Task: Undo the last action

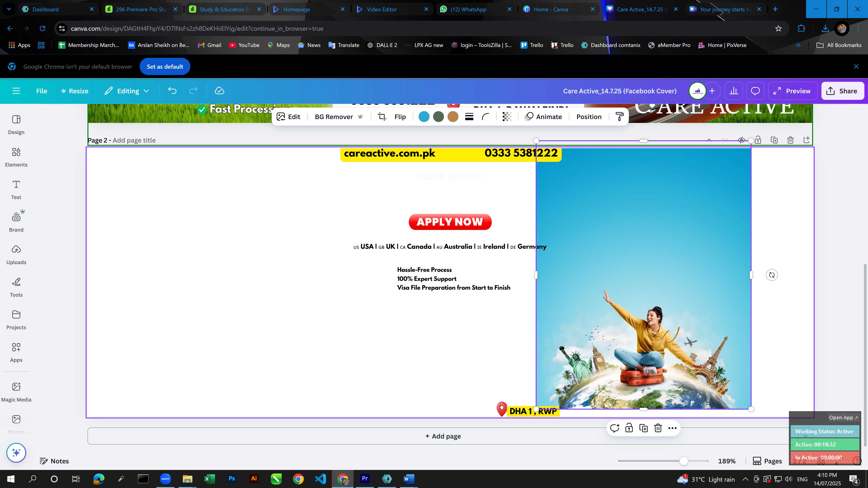Action: (172, 91)
